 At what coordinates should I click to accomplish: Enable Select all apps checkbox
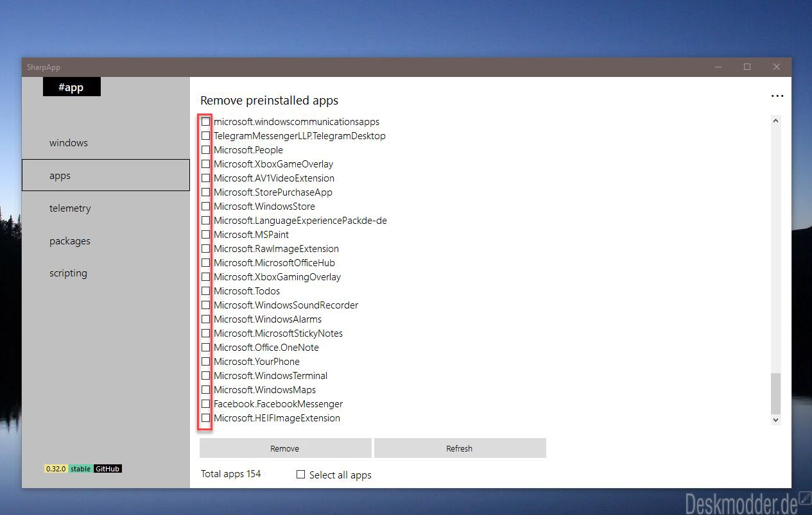pyautogui.click(x=300, y=475)
